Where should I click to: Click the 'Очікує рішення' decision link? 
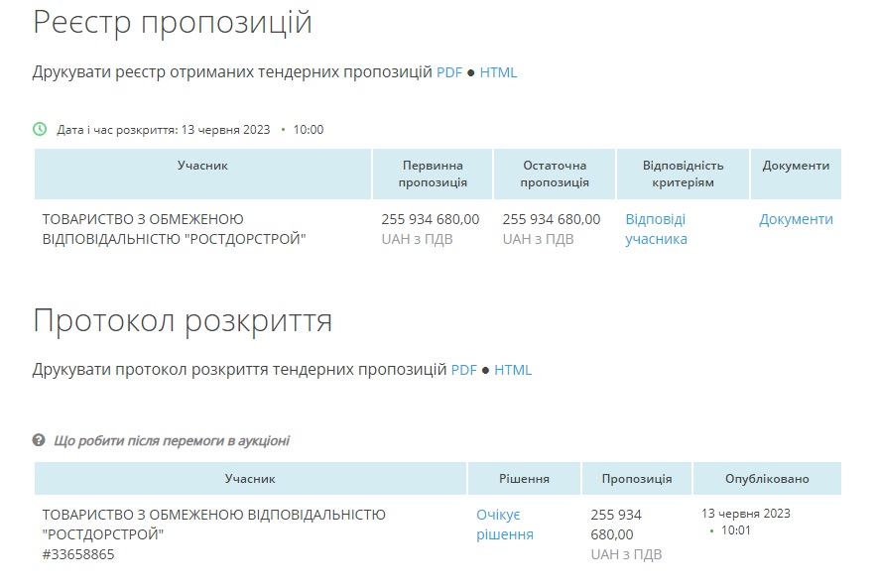tap(504, 525)
